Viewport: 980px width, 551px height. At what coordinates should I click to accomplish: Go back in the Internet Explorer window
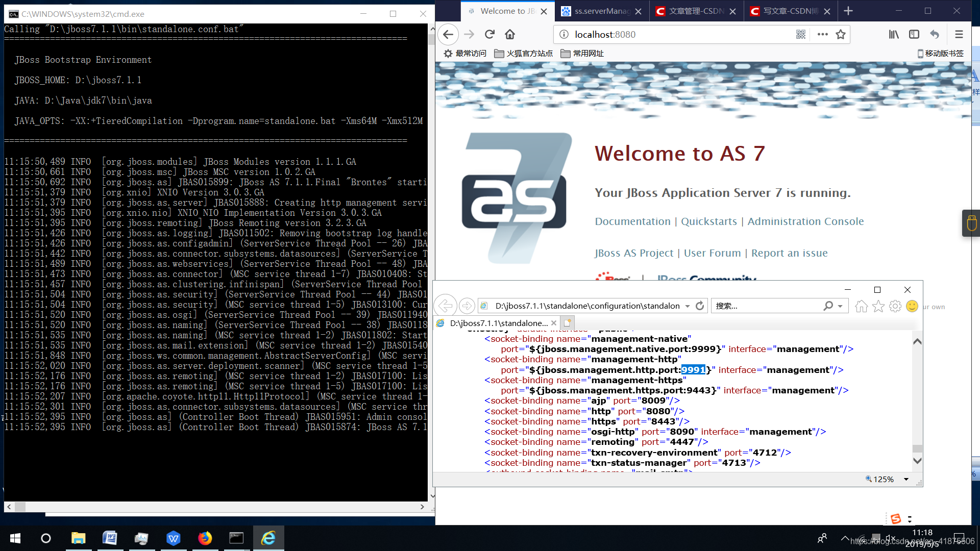pyautogui.click(x=446, y=306)
